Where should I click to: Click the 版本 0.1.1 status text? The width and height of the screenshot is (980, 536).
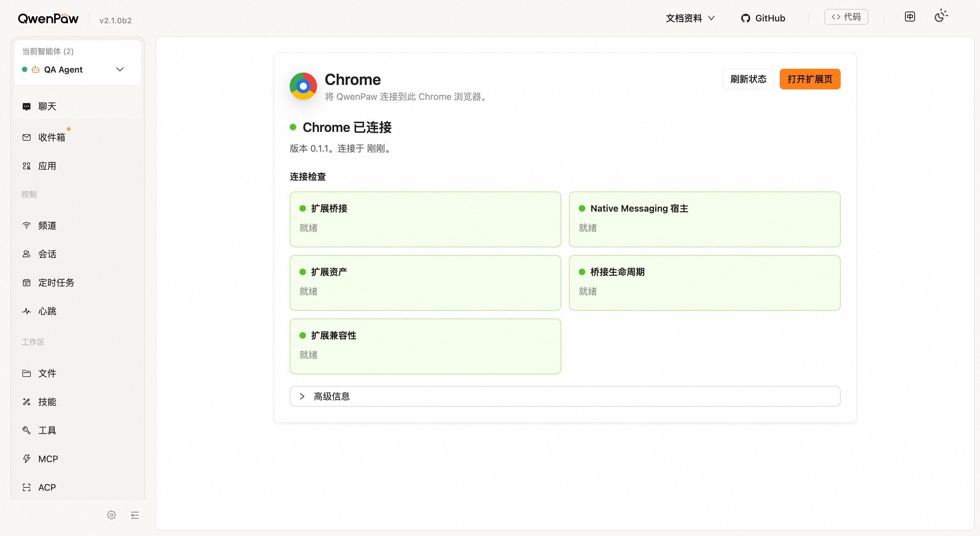pos(341,148)
